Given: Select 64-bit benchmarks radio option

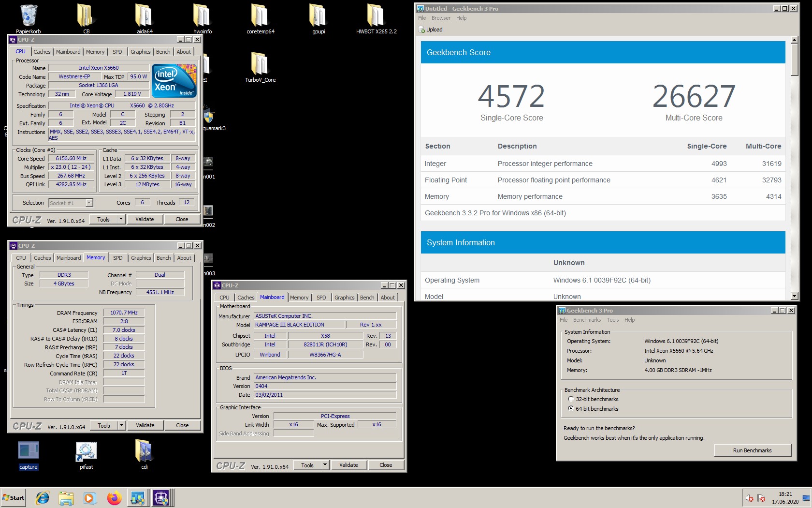Looking at the screenshot, I should [x=571, y=409].
